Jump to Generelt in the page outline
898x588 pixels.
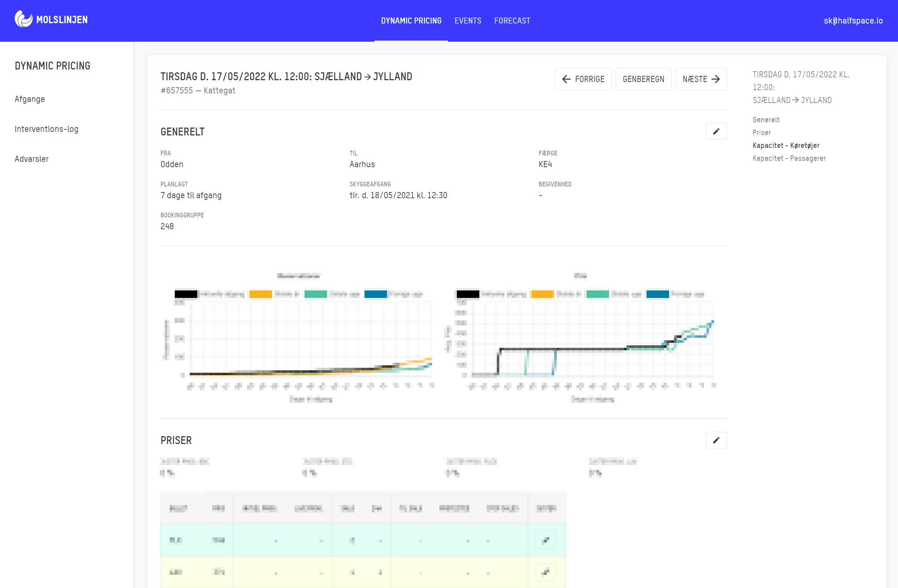click(766, 120)
